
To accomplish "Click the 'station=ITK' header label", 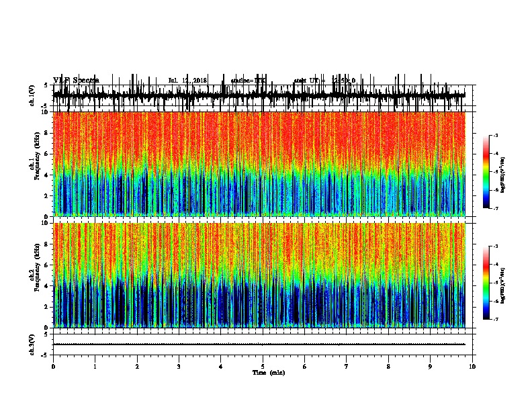I will pos(248,81).
